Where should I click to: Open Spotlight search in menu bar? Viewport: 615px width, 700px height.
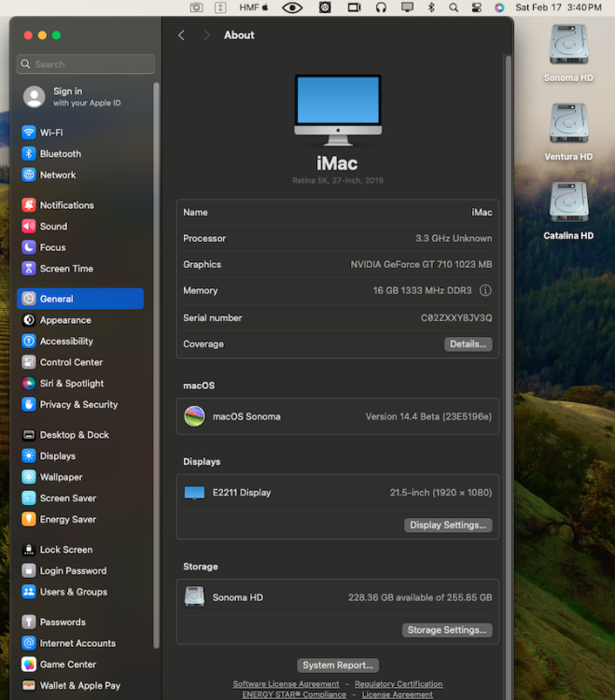coord(454,7)
